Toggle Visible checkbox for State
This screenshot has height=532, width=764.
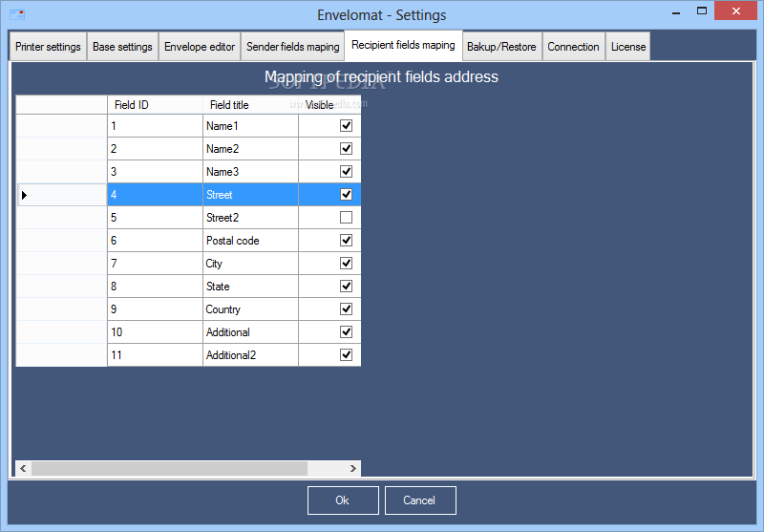pyautogui.click(x=346, y=286)
